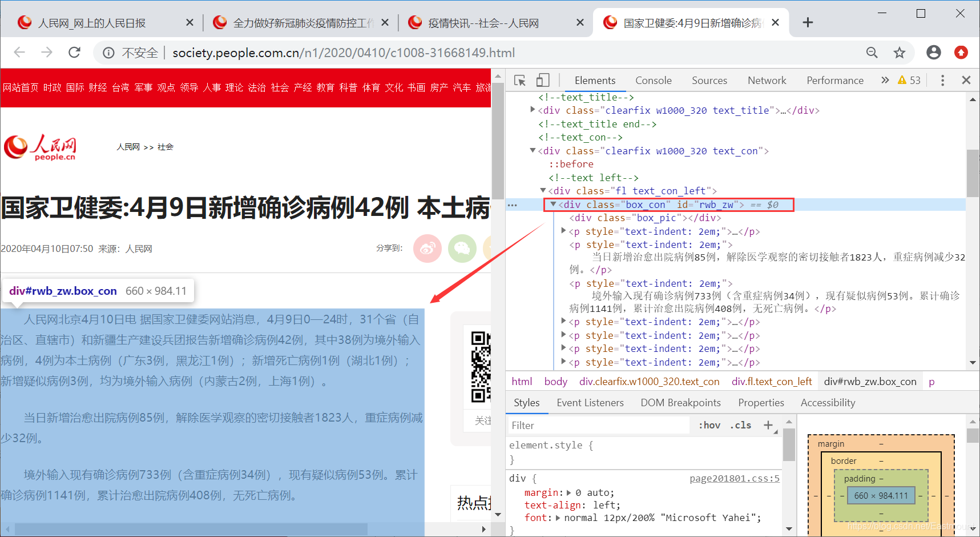Reload the page with the refresh icon
The image size is (980, 537).
(x=74, y=53)
